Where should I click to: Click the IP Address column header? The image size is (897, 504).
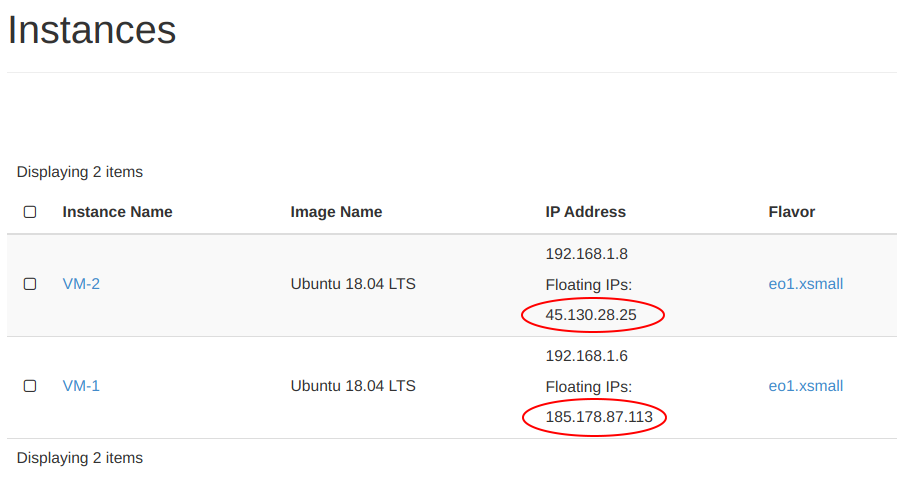[x=585, y=212]
